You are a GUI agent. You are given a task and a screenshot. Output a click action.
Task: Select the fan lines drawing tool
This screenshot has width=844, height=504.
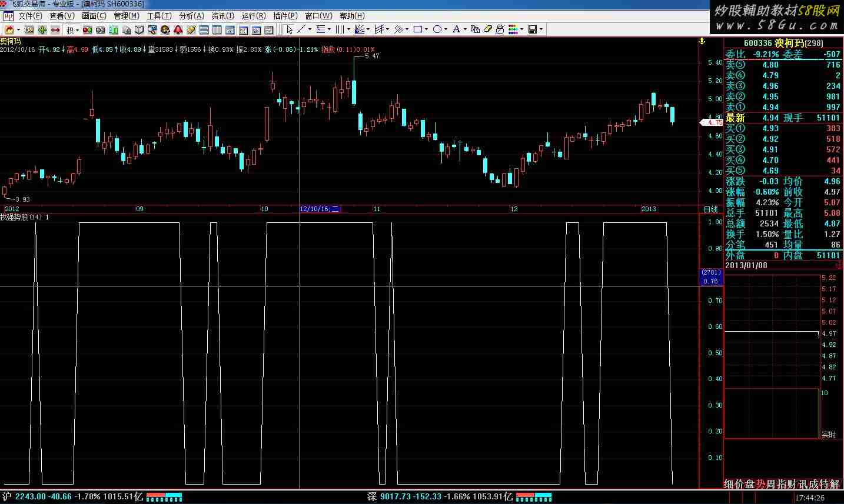coord(360,29)
